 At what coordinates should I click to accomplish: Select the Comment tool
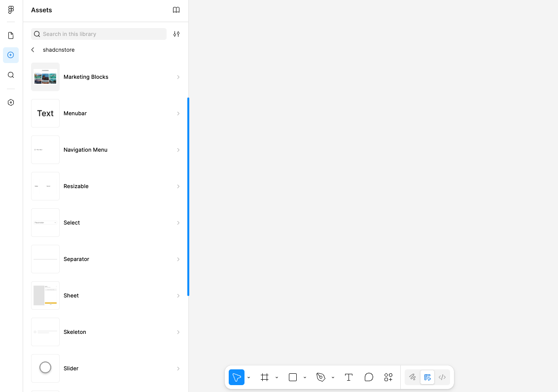click(x=369, y=377)
